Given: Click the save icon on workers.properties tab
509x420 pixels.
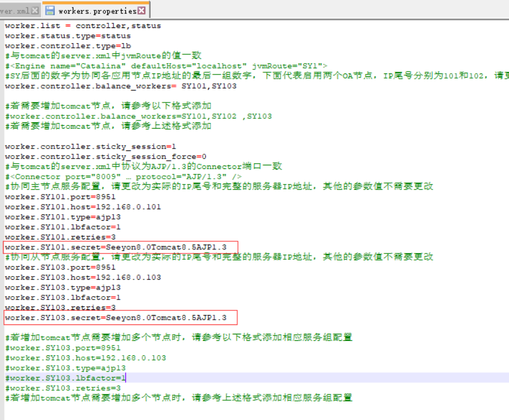Looking at the screenshot, I should 50,10.
